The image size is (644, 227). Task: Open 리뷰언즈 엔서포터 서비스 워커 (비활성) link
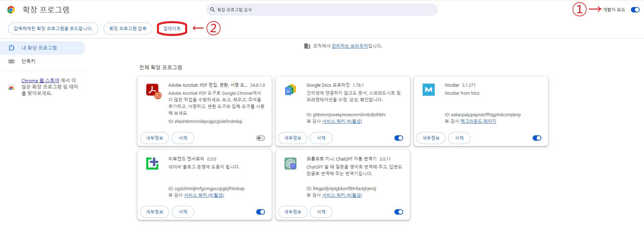[204, 195]
